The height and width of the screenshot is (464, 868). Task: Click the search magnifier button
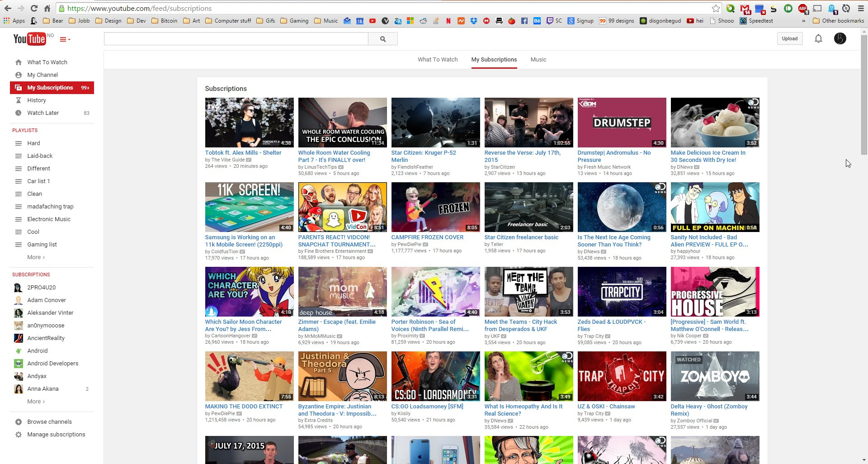(383, 39)
